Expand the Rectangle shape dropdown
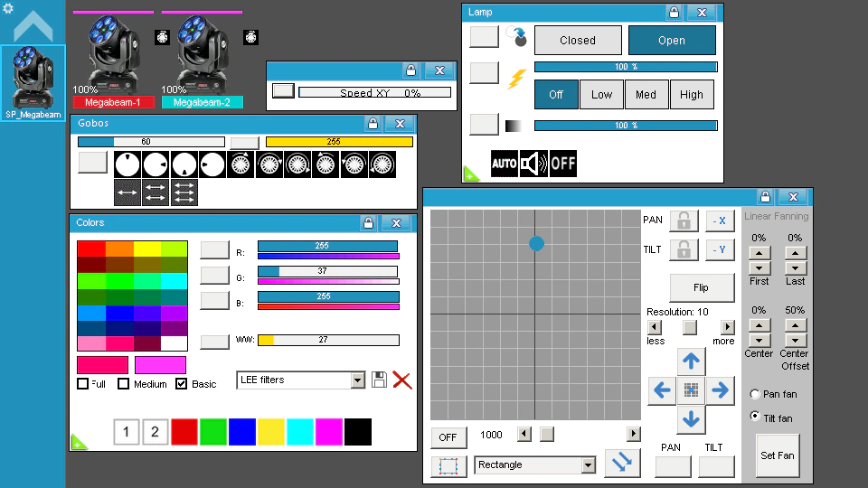This screenshot has width=868, height=488. [534, 465]
